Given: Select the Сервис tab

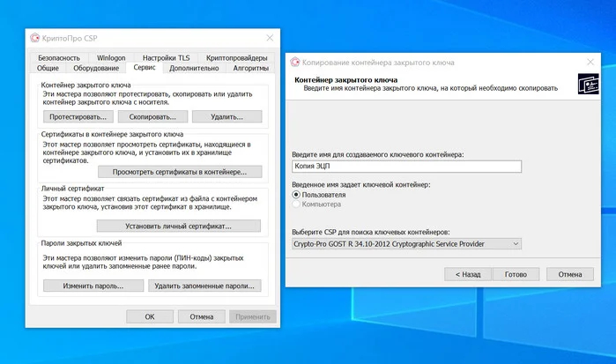Looking at the screenshot, I should 145,67.
